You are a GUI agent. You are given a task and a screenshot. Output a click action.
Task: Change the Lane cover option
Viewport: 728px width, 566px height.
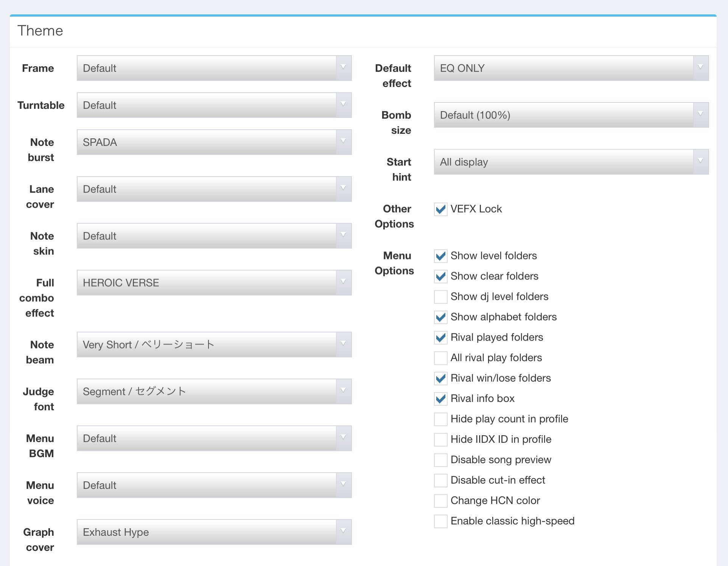click(x=214, y=189)
